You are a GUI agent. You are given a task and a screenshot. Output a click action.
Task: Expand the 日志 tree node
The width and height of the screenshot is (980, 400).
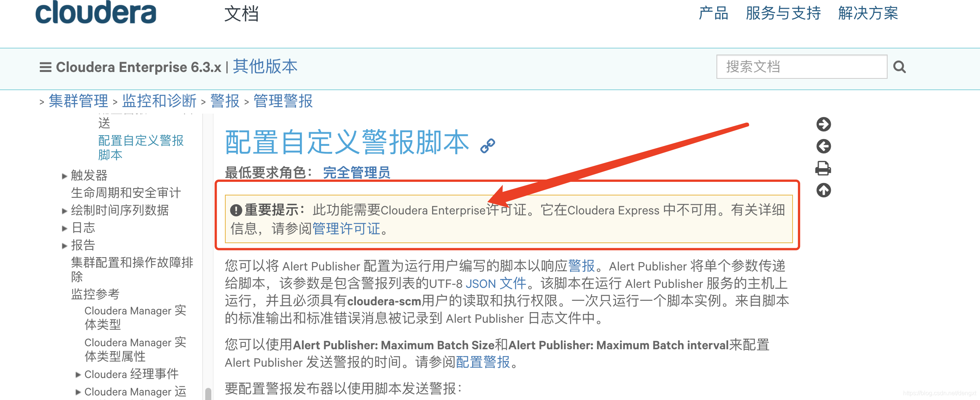coord(64,228)
